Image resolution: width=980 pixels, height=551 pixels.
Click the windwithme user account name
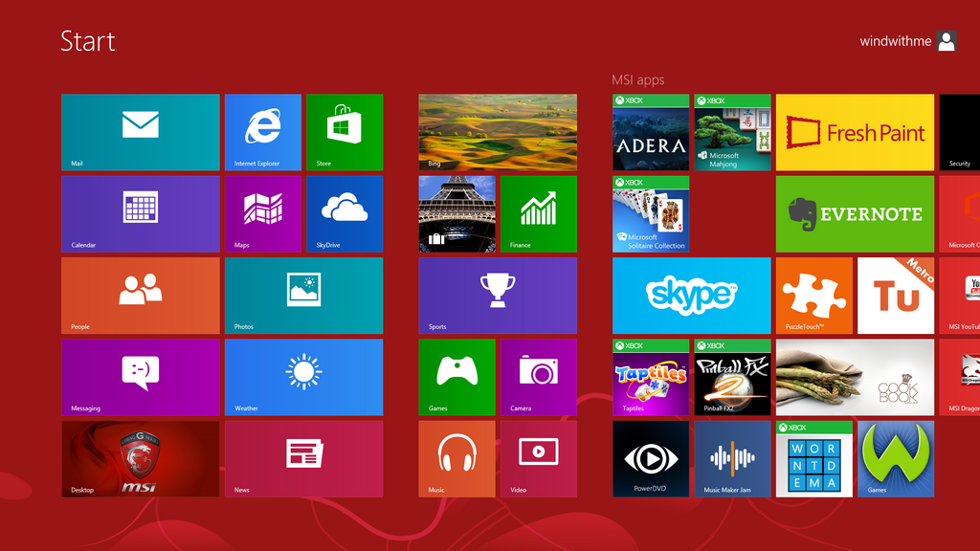point(895,41)
